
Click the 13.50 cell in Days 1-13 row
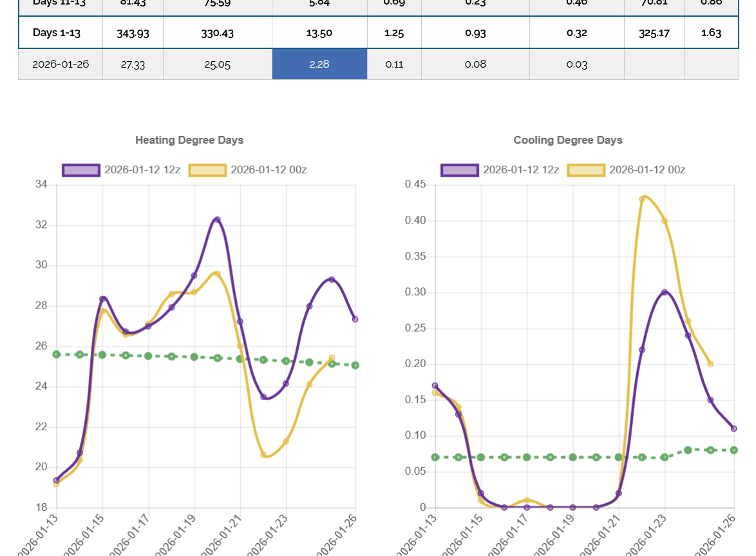coord(319,33)
